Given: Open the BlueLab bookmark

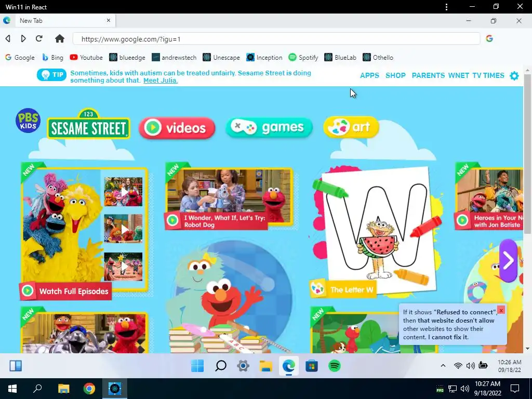Looking at the screenshot, I should (340, 57).
